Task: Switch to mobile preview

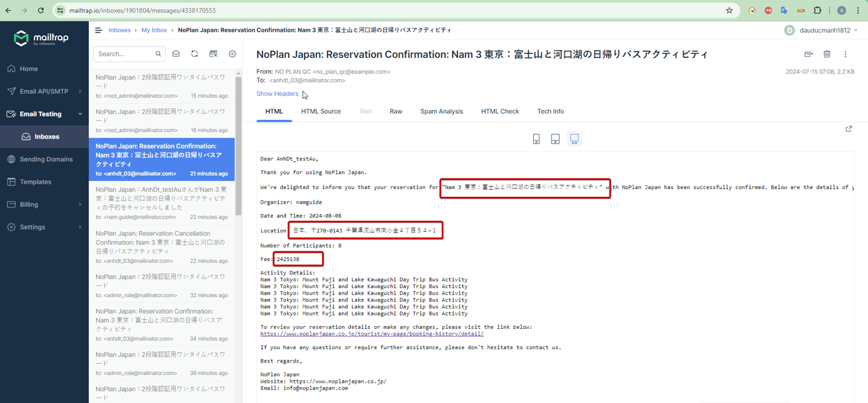Action: point(536,139)
